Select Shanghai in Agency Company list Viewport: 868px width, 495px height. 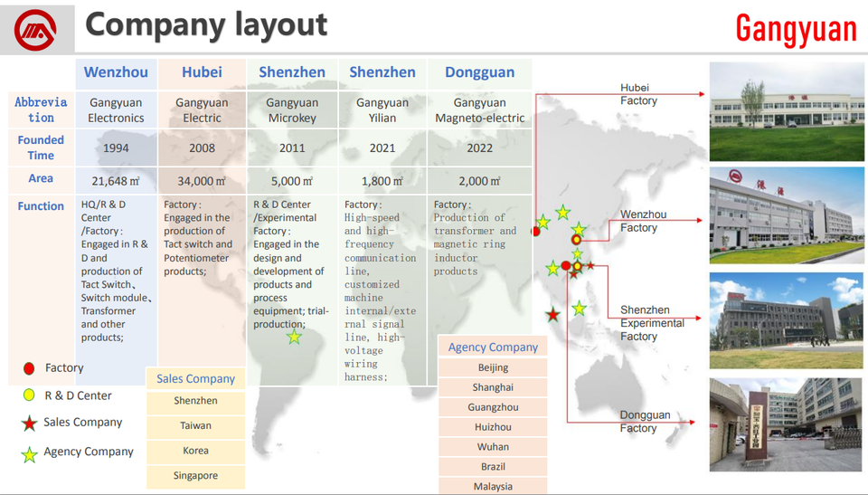click(x=493, y=387)
